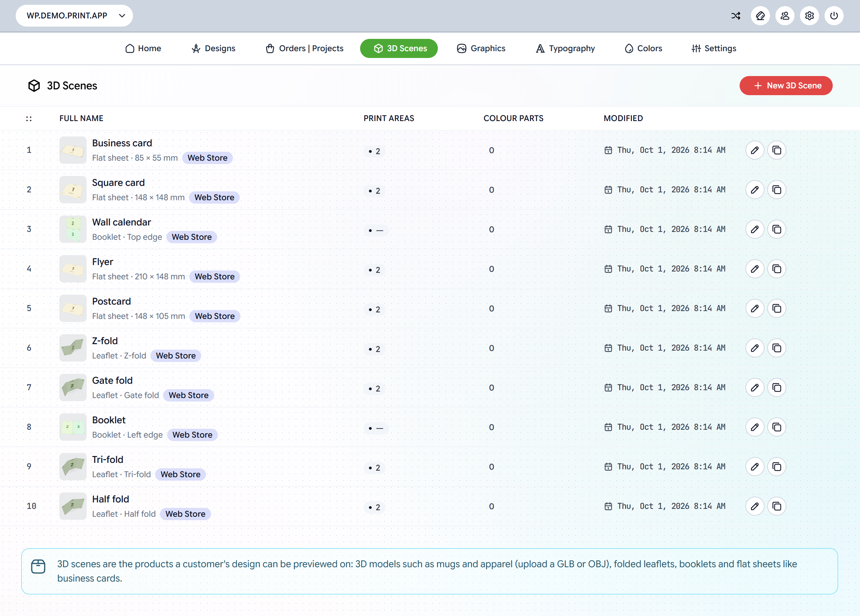Screen dimensions: 860x616
Task: Open the Graphics tab
Action: coord(481,48)
